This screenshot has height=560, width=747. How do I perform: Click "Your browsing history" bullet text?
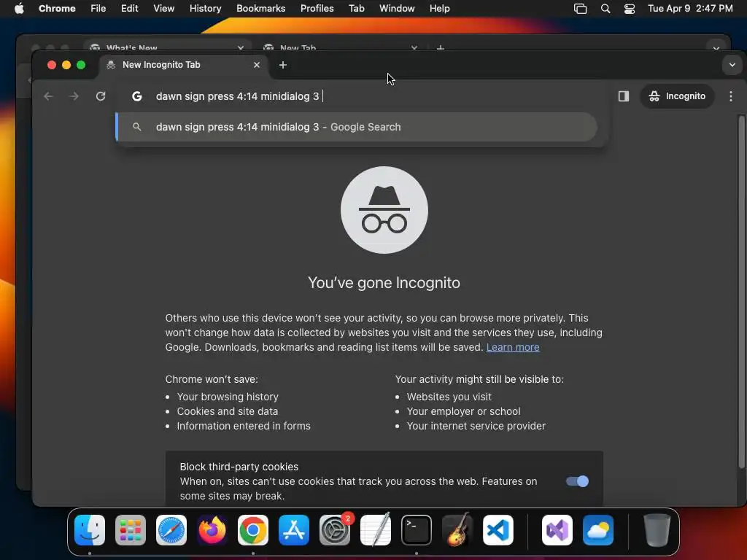[x=228, y=397]
